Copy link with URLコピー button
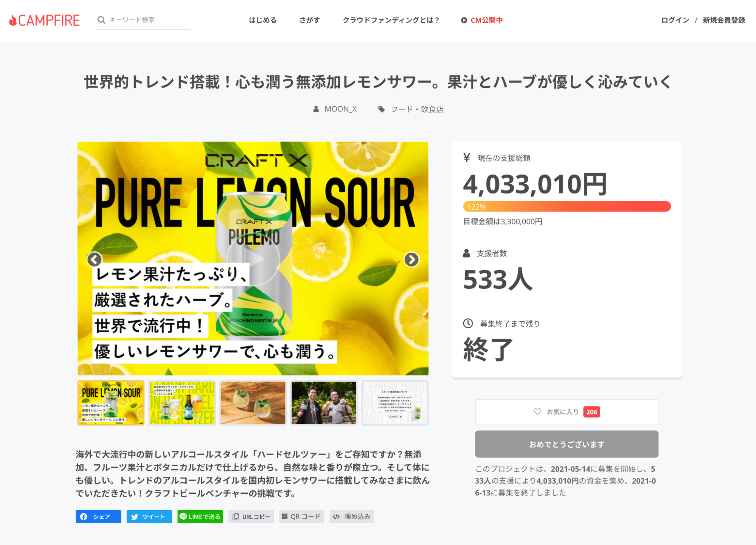 point(251,517)
